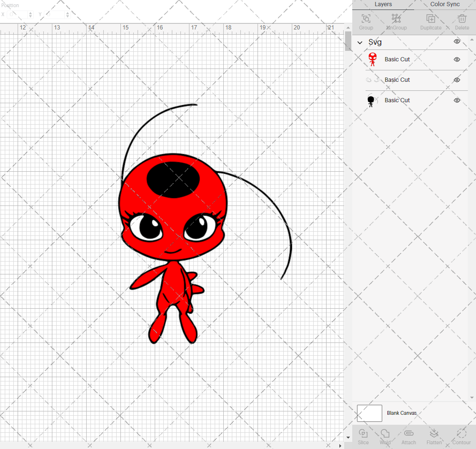The height and width of the screenshot is (449, 476).
Task: Click the UnGroup icon
Action: [x=396, y=19]
